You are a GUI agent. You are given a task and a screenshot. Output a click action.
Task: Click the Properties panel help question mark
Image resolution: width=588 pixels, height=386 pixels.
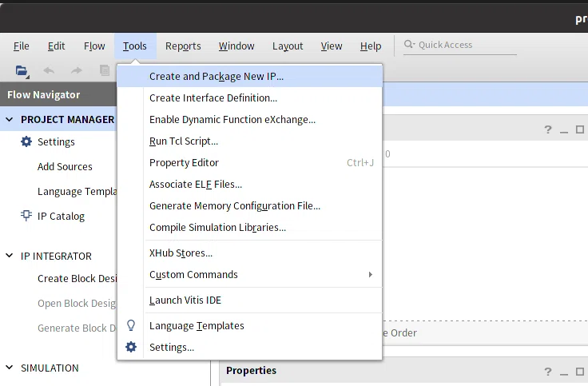[x=548, y=372]
